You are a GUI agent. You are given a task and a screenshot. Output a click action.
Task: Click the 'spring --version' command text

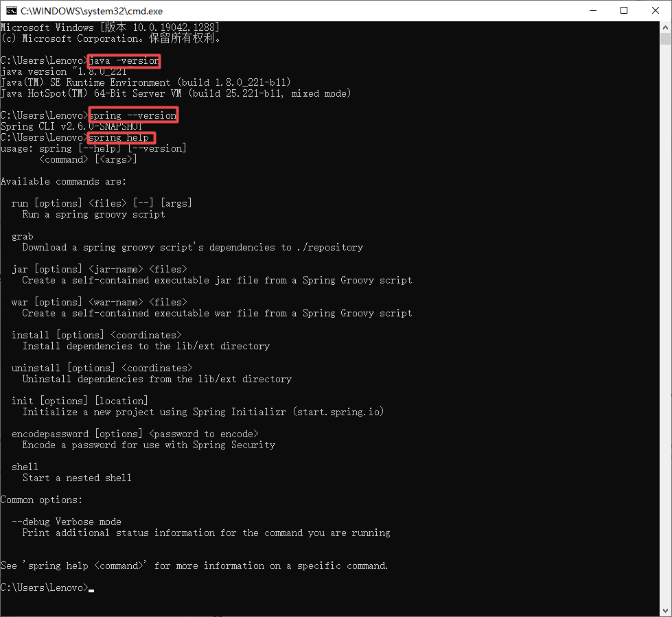tap(133, 115)
